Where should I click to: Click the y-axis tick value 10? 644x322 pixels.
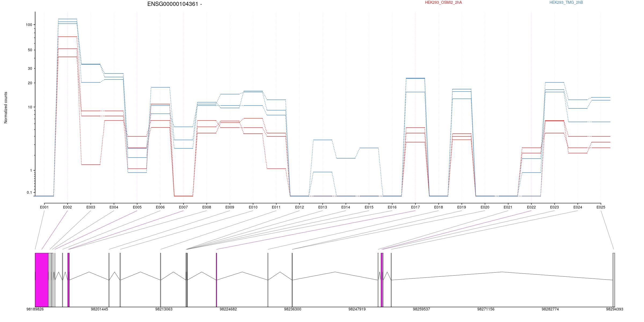pyautogui.click(x=30, y=107)
